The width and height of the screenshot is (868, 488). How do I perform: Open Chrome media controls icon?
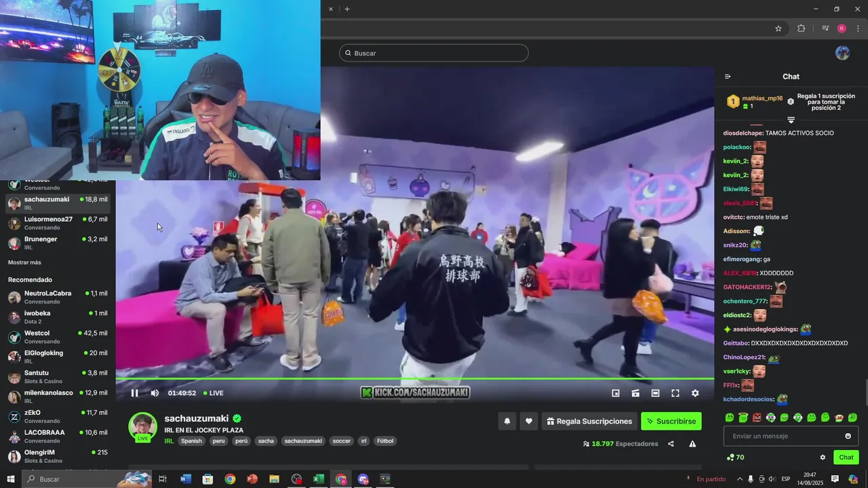click(x=825, y=28)
